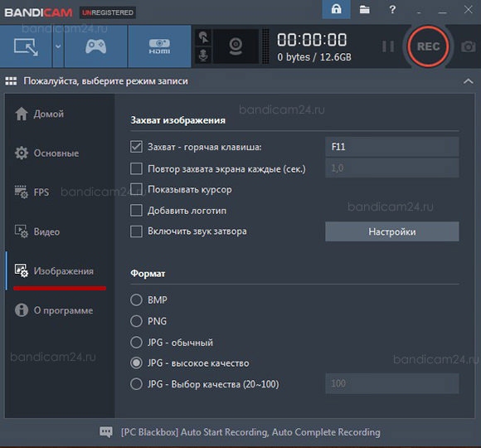Click the JPG quality 100 field
481x448 pixels.
(391, 383)
